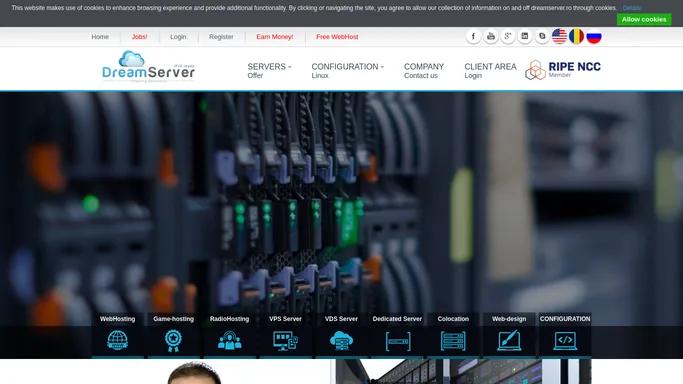Click the CONFIGURATION laptop code icon
The height and width of the screenshot is (384, 683).
[x=565, y=341]
